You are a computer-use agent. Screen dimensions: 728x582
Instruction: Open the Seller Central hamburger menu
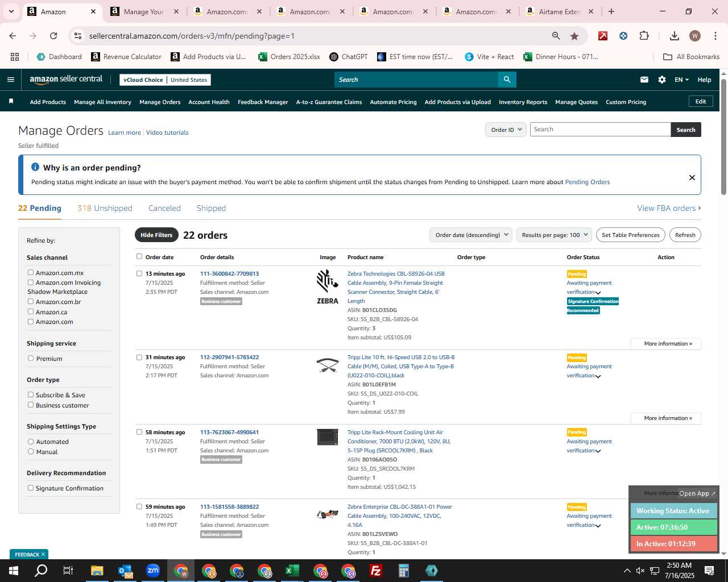pos(10,80)
